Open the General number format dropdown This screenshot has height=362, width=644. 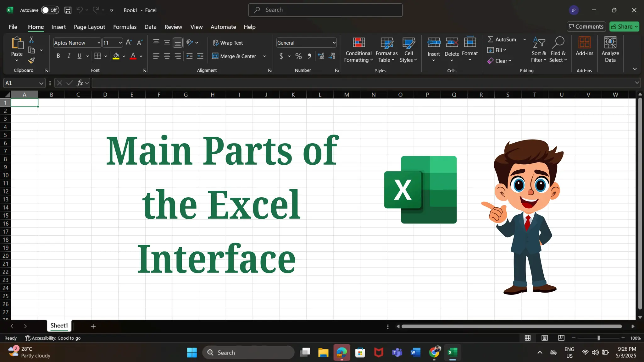tap(334, 43)
